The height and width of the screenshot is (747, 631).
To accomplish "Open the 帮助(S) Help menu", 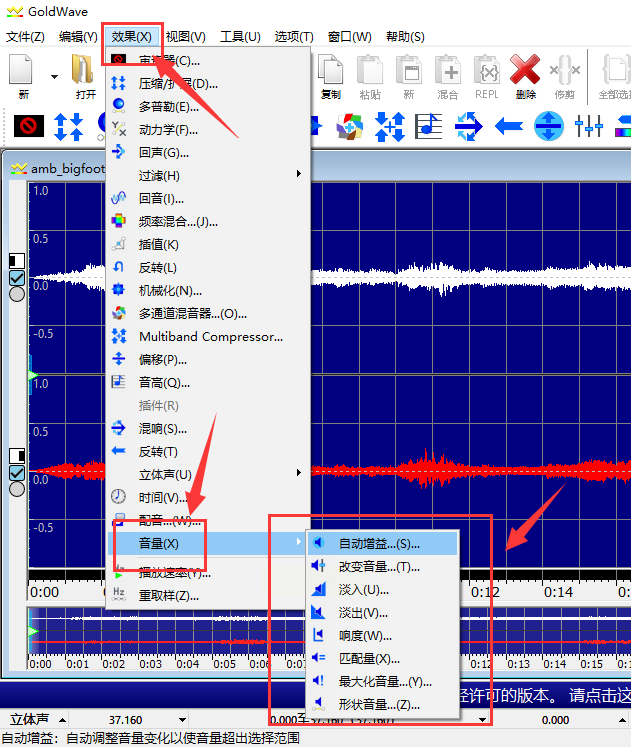I will [405, 37].
